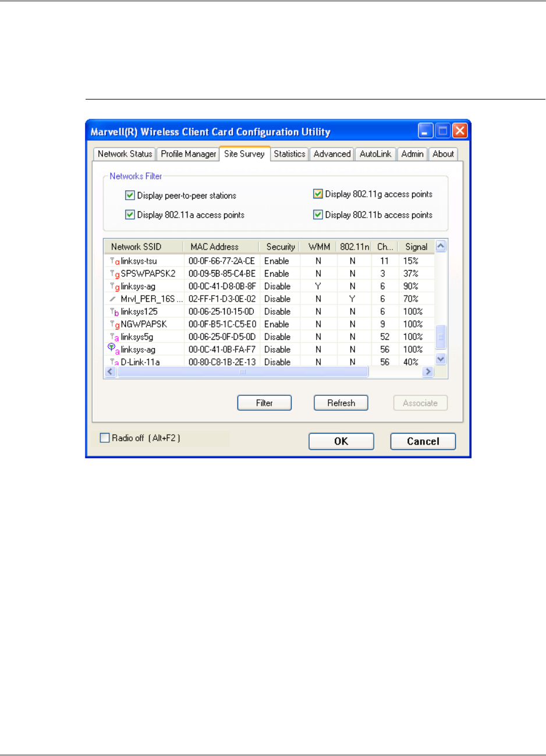This screenshot has width=546, height=756.
Task: Select the linksys5g network row
Action: (270, 337)
